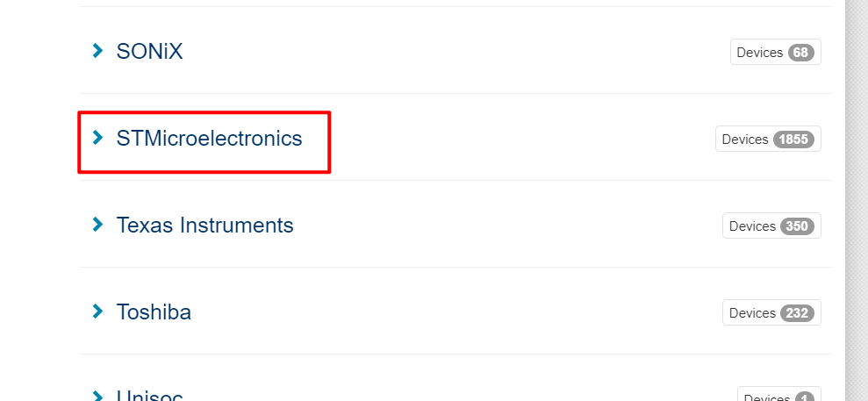Image resolution: width=868 pixels, height=401 pixels.
Task: Expand the Toshiba chevron arrow
Action: click(98, 311)
